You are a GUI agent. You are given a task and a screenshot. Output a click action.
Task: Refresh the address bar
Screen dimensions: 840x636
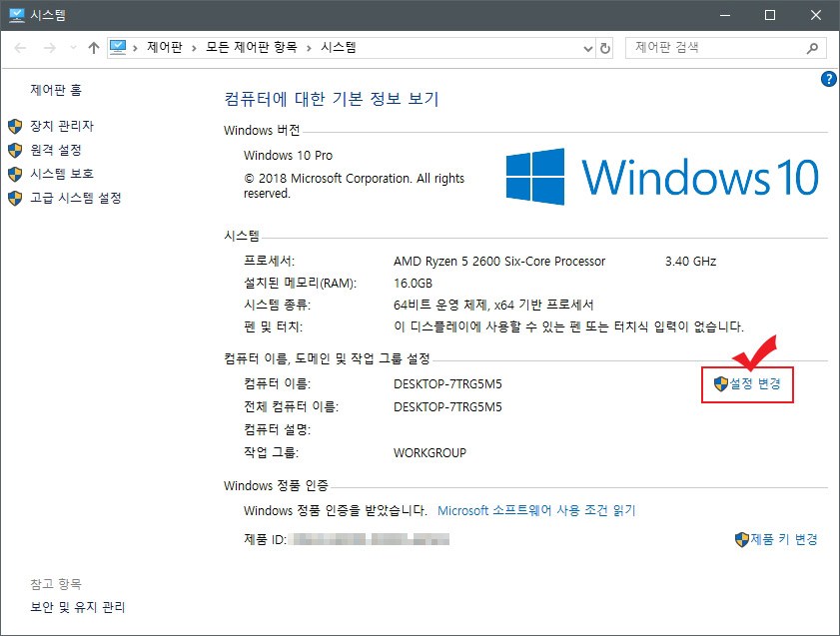coord(605,48)
